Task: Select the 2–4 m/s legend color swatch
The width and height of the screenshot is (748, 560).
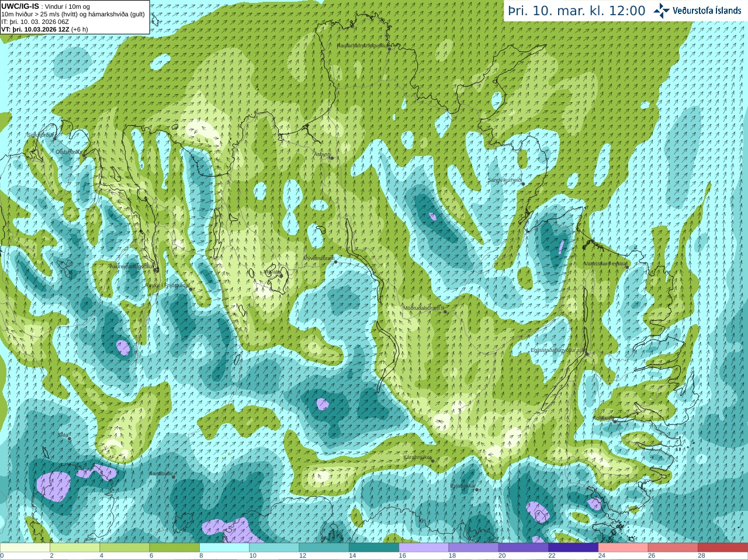Action: [x=75, y=548]
